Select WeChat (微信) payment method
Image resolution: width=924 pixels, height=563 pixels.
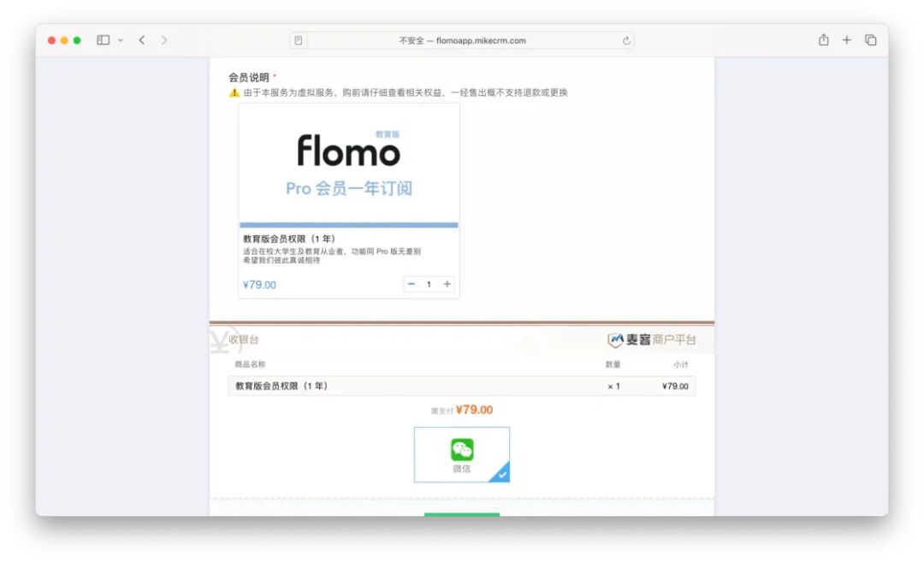[x=462, y=454]
